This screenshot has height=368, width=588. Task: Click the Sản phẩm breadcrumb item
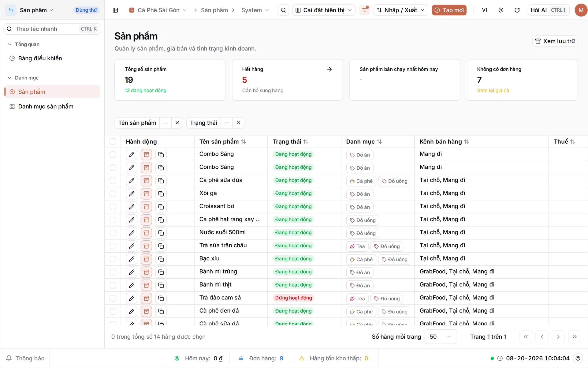(214, 10)
